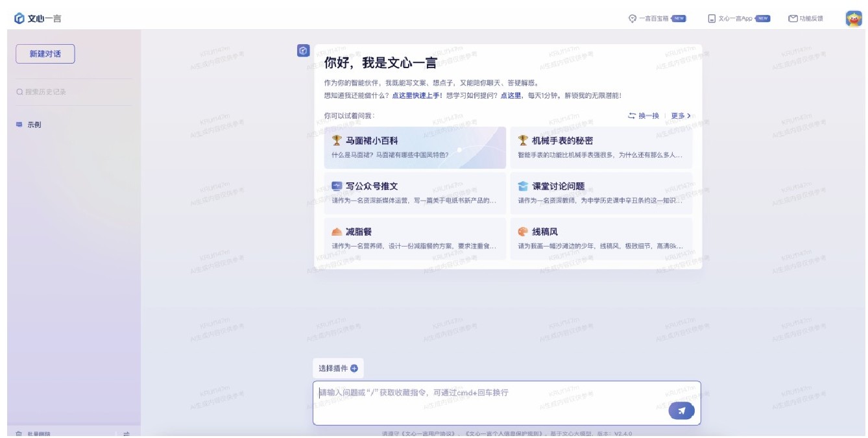The image size is (868, 438).
Task: Select the 马面裙小百科 suggestion card
Action: pos(415,148)
